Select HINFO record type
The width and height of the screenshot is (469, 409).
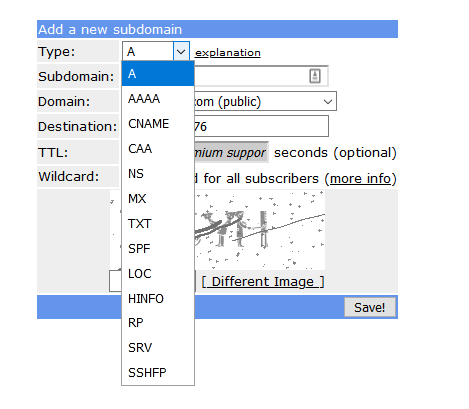158,299
